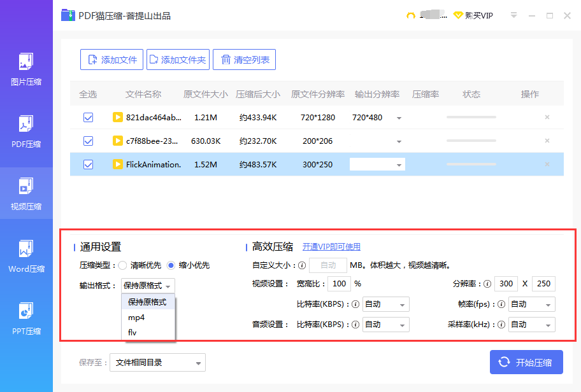The image size is (581, 392).
Task: Click the 文件名称 column header
Action: [x=143, y=94]
